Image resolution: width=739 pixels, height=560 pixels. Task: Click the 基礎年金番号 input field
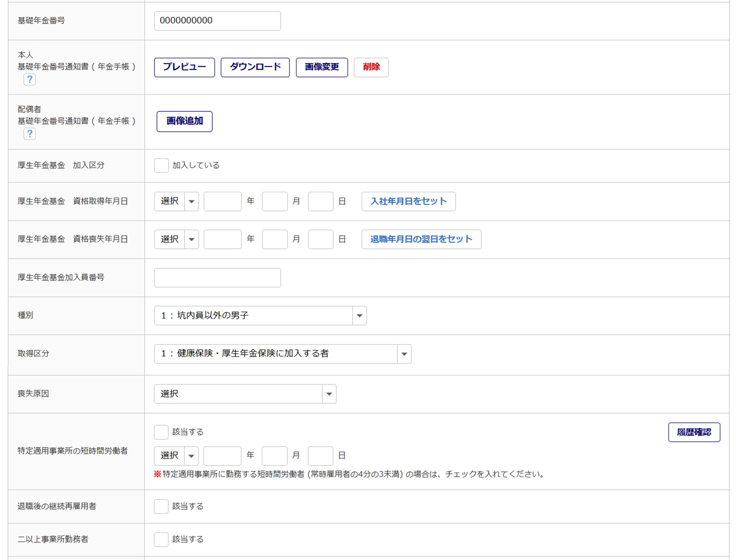tap(217, 21)
